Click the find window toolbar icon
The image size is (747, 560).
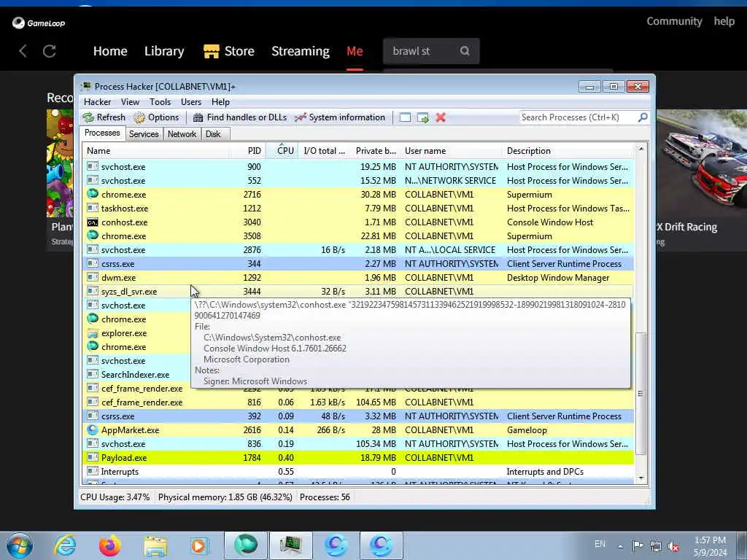pos(405,117)
